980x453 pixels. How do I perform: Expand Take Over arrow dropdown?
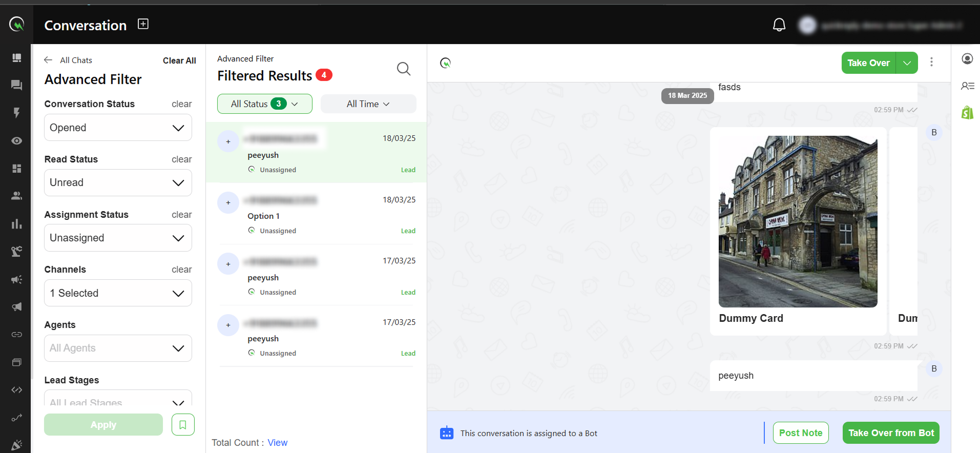click(907, 63)
